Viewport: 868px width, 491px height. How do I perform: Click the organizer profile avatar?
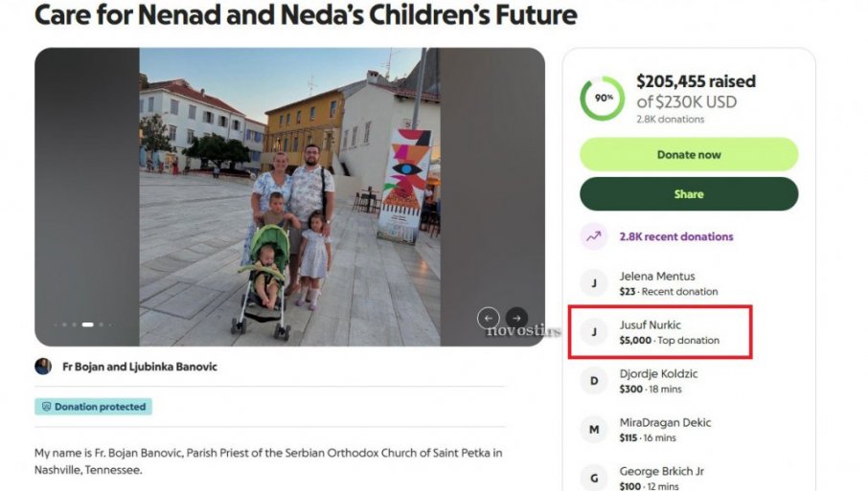[43, 367]
